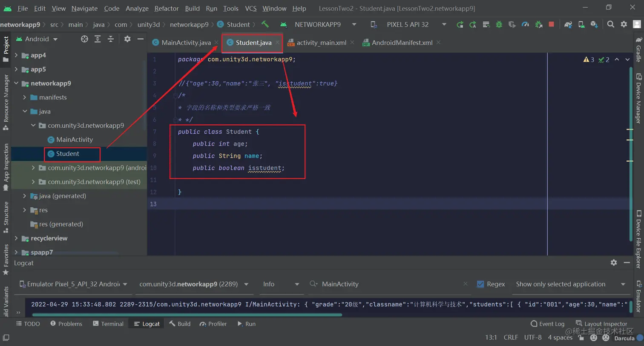
Task: Expand the app4 module node
Action: point(16,55)
